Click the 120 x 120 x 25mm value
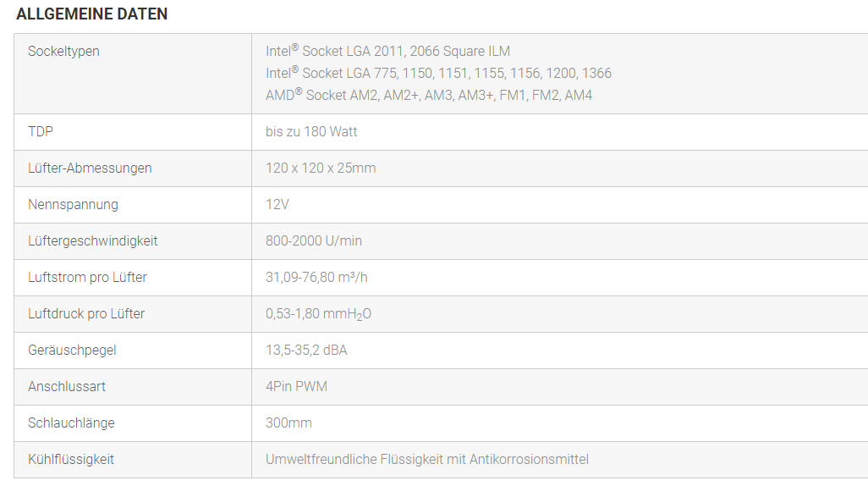Screen dimensions: 868x486 [321, 168]
